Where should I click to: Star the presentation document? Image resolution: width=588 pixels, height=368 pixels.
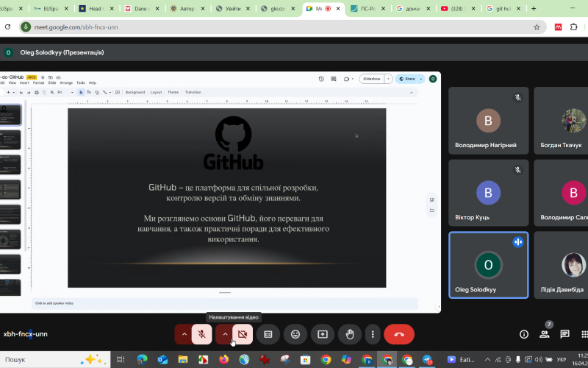pos(43,77)
